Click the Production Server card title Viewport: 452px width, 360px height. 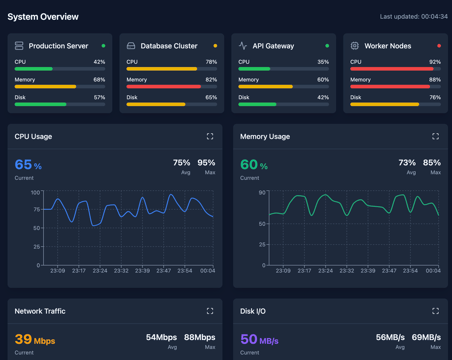point(58,46)
